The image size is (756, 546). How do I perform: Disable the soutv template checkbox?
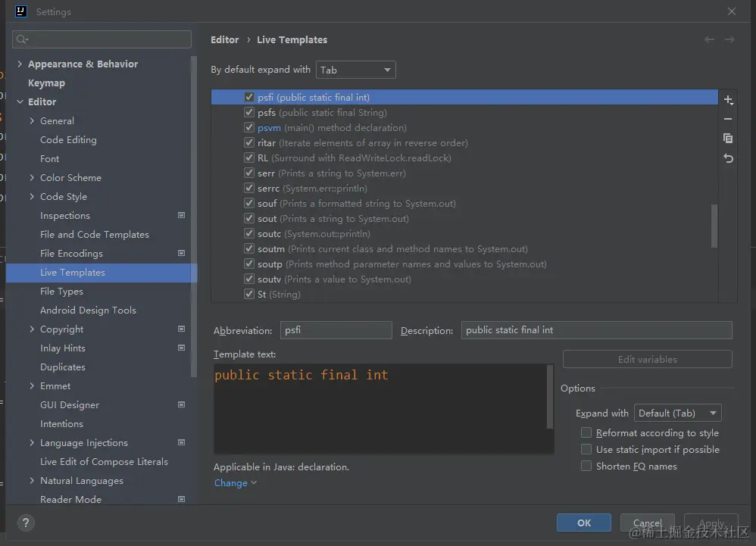click(248, 279)
